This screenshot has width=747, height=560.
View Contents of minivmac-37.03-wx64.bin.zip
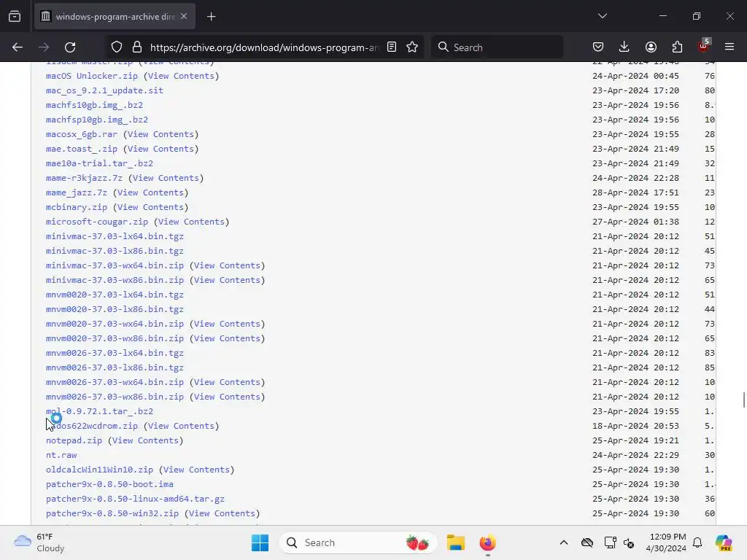[x=228, y=265]
